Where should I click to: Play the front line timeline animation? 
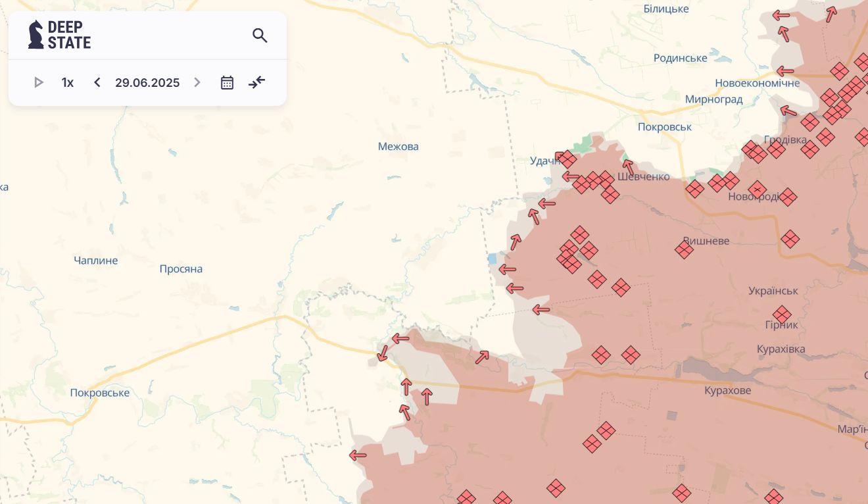pos(39,82)
